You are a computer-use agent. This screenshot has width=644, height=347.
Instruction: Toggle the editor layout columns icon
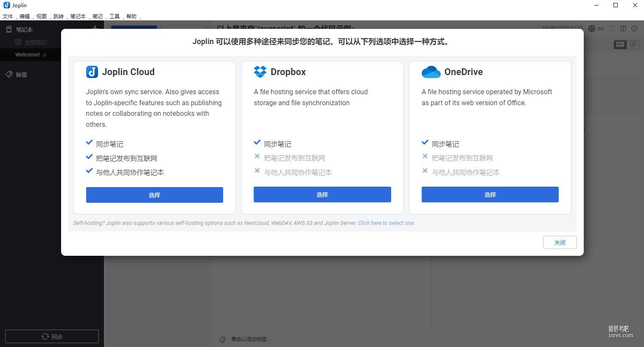pyautogui.click(x=623, y=28)
